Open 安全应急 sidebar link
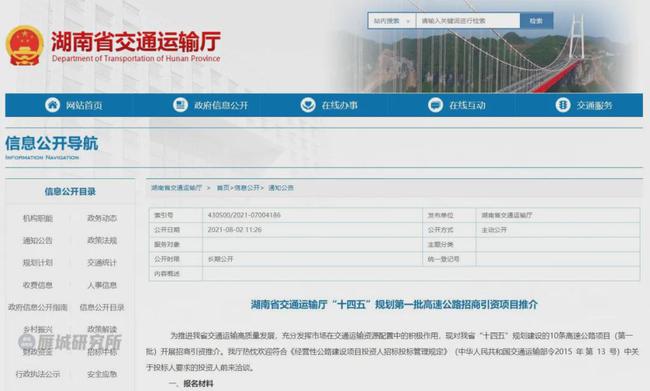The height and width of the screenshot is (391, 650). click(x=102, y=374)
